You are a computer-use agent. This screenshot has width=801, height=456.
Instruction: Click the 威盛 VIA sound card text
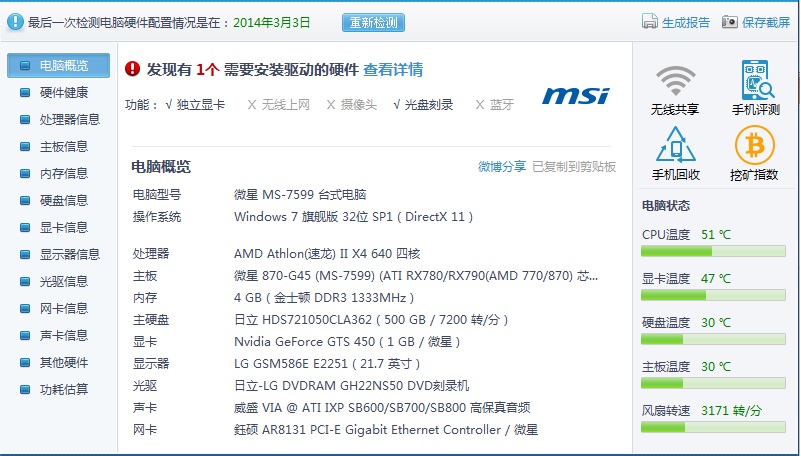click(382, 407)
